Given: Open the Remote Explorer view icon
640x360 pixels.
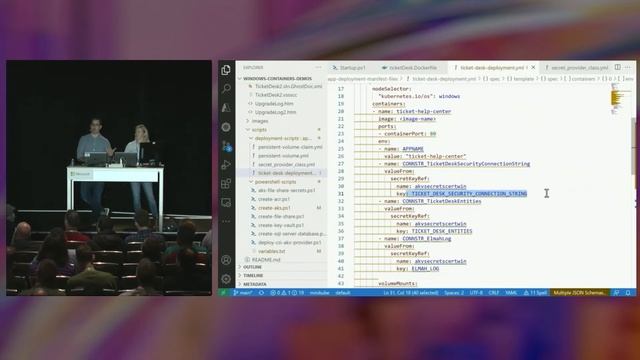Looking at the screenshot, I should pos(226,202).
